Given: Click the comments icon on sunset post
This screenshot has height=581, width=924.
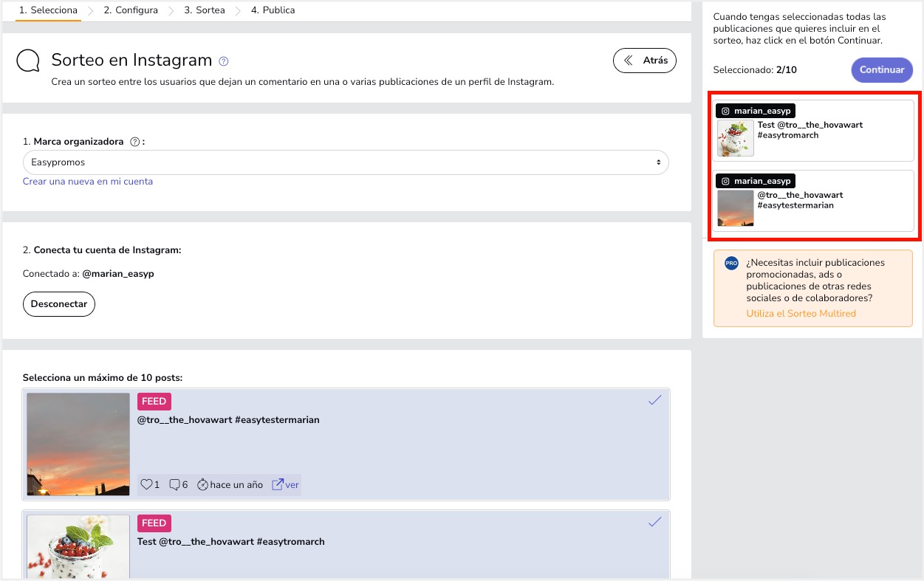Looking at the screenshot, I should [174, 485].
